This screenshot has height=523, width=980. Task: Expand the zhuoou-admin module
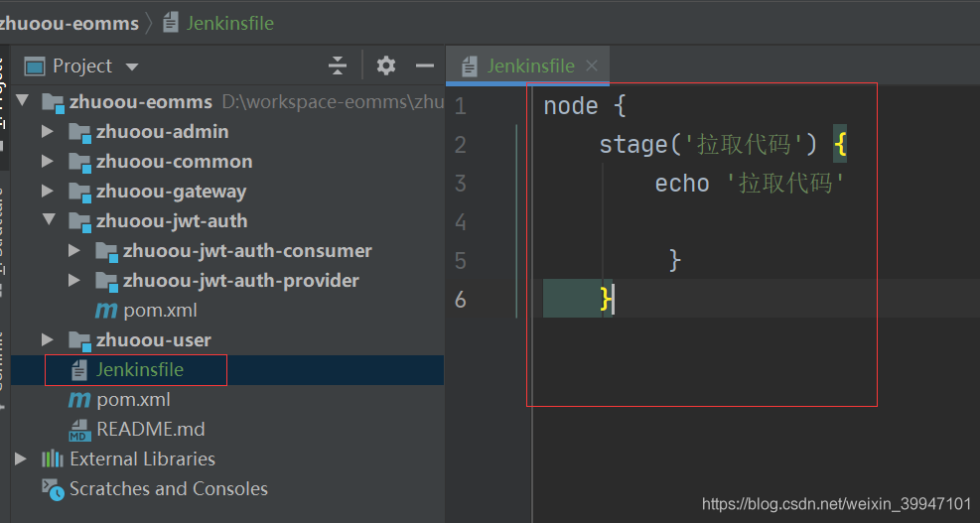pos(48,132)
